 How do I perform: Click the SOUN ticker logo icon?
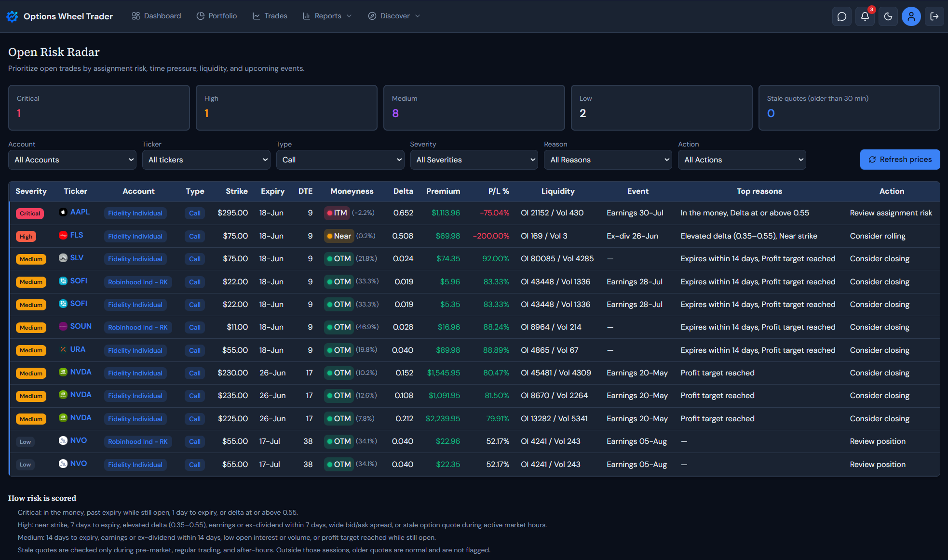[63, 326]
